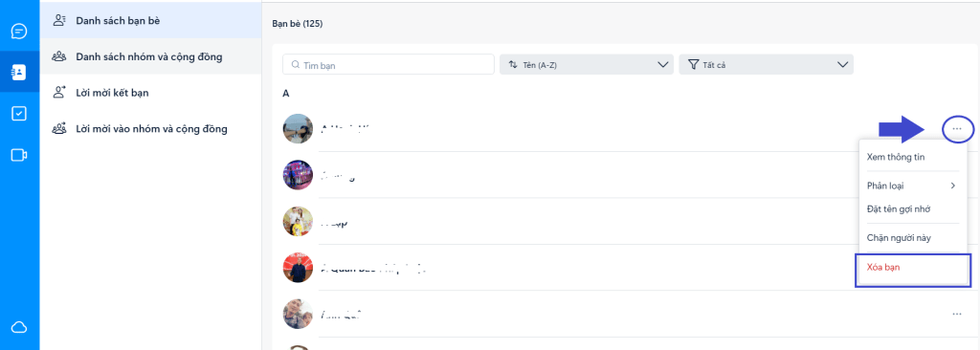
Task: Open the video meeting icon in sidebar
Action: pyautogui.click(x=19, y=155)
